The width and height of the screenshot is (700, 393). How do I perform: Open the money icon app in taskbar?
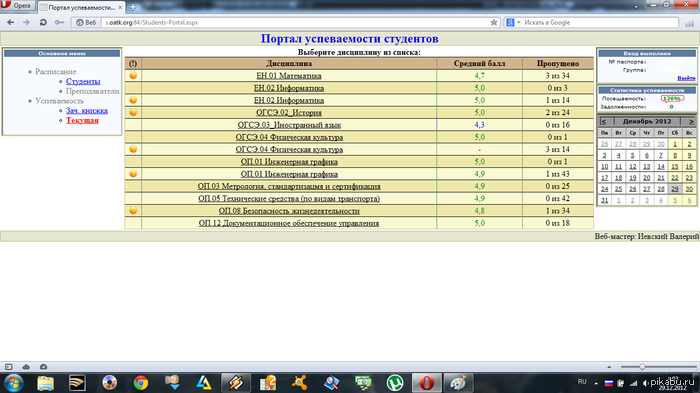363,383
